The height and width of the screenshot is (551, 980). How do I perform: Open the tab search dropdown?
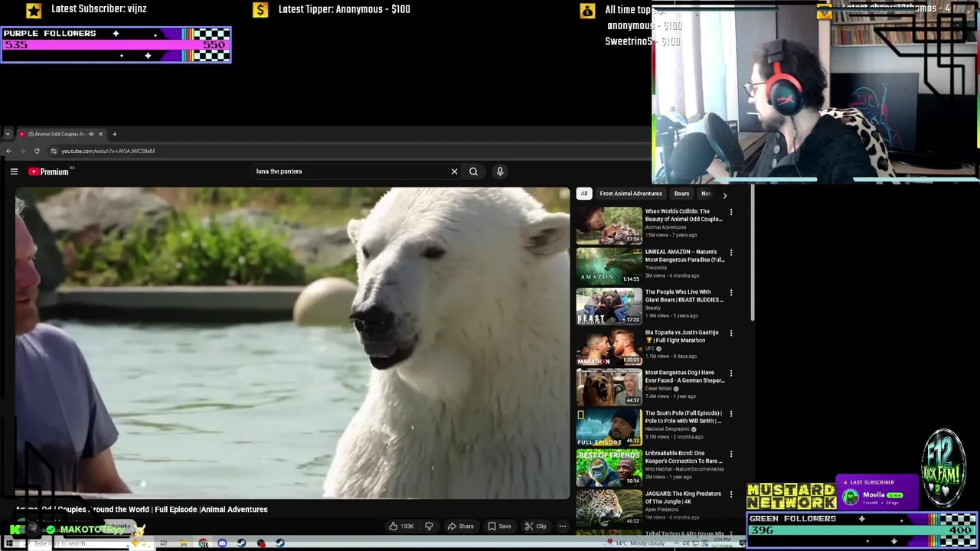8,134
